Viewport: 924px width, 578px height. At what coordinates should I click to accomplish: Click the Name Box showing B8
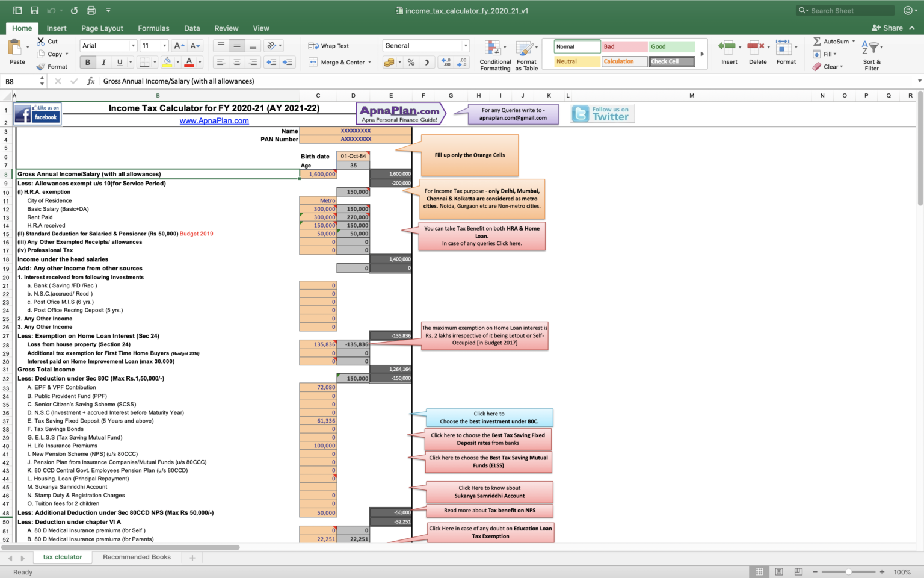pyautogui.click(x=22, y=81)
